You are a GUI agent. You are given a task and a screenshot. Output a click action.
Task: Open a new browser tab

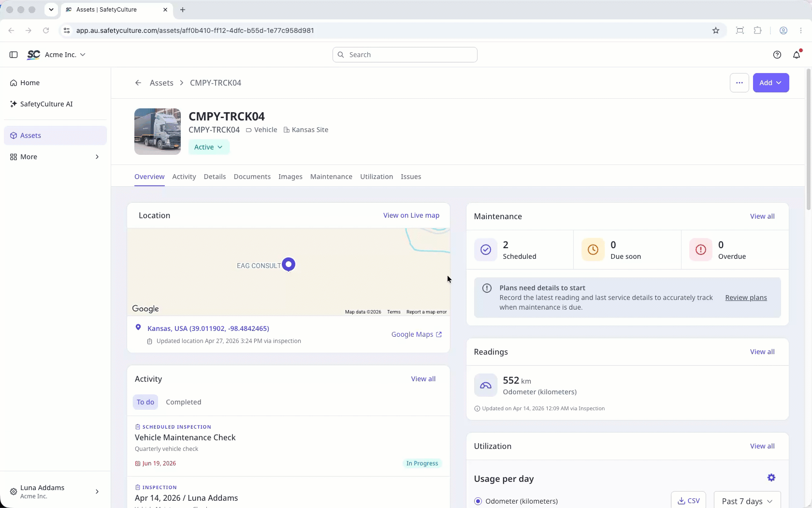(183, 10)
